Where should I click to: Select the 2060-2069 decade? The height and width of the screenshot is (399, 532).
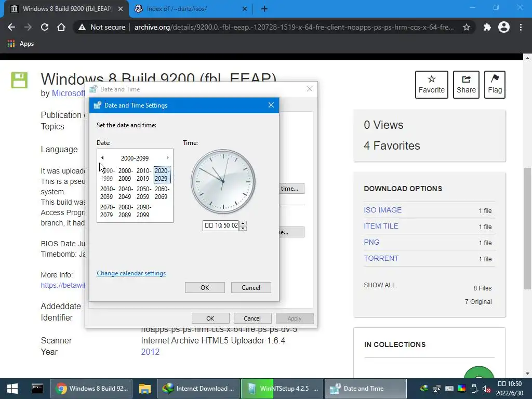coord(162,193)
